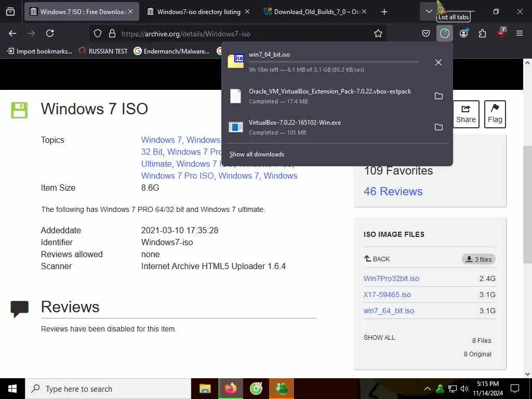This screenshot has height=399, width=532.
Task: Open File Explorer from taskbar
Action: 205,389
